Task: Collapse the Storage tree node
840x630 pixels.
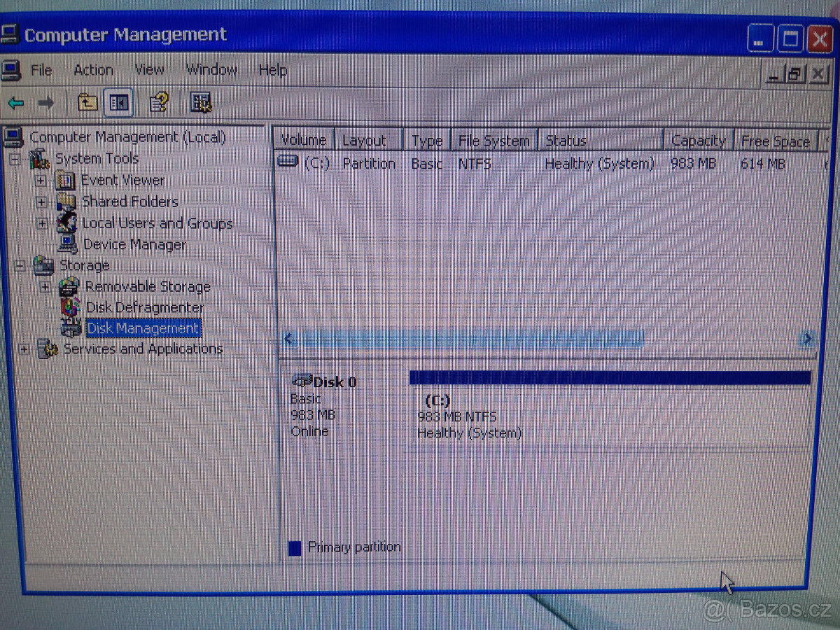Action: click(x=20, y=266)
